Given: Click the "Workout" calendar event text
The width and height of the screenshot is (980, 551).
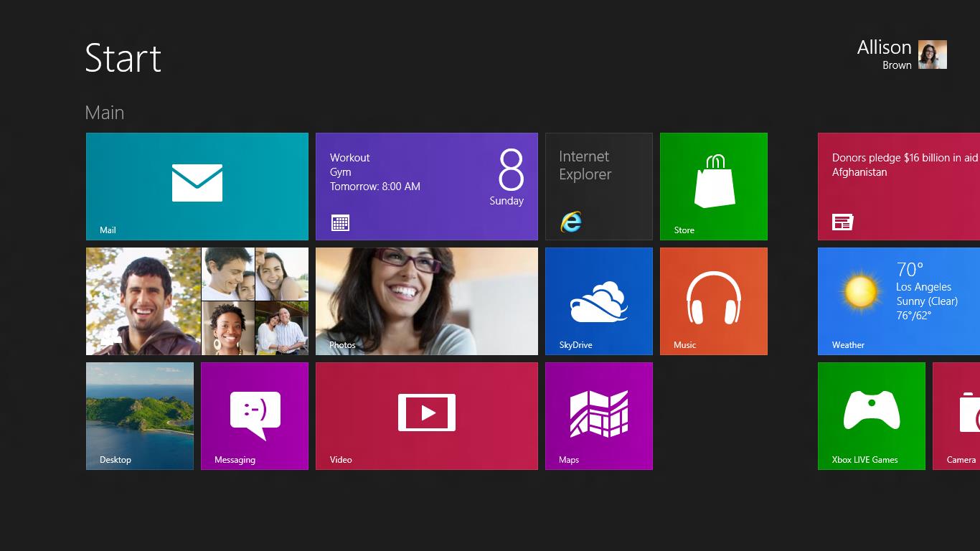Looking at the screenshot, I should click(x=350, y=158).
